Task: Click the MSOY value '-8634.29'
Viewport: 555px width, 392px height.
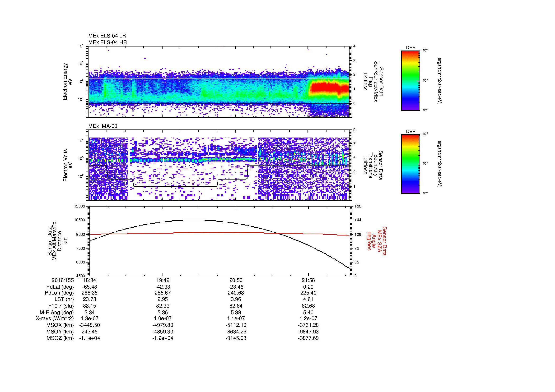Action: [236, 332]
